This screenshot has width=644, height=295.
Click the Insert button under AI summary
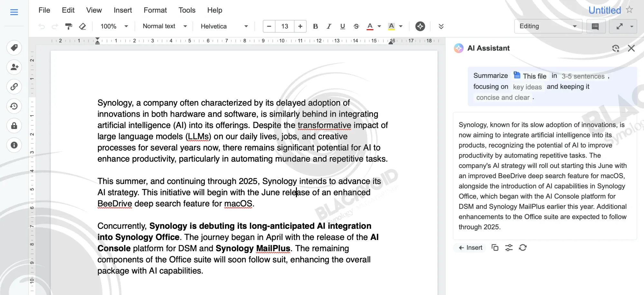pyautogui.click(x=470, y=248)
